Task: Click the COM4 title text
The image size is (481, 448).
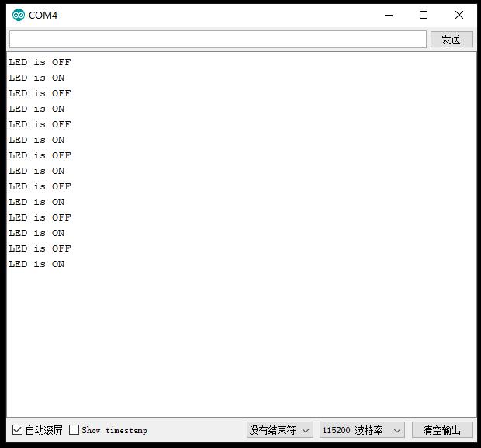Action: point(43,15)
